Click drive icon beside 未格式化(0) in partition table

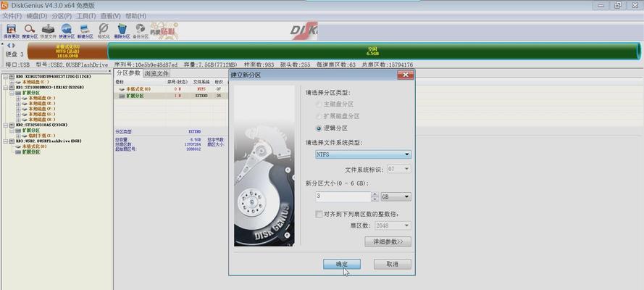click(122, 88)
